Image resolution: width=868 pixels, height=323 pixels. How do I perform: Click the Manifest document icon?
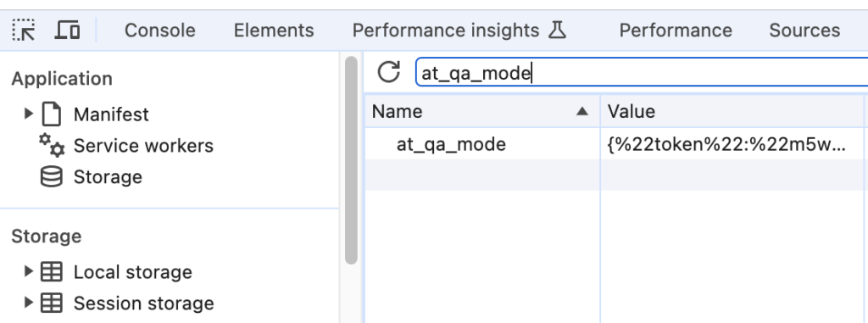(x=52, y=114)
